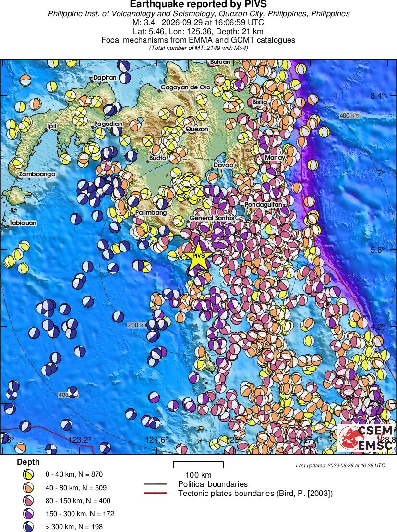Click the "Depth" legend heading

28,462
